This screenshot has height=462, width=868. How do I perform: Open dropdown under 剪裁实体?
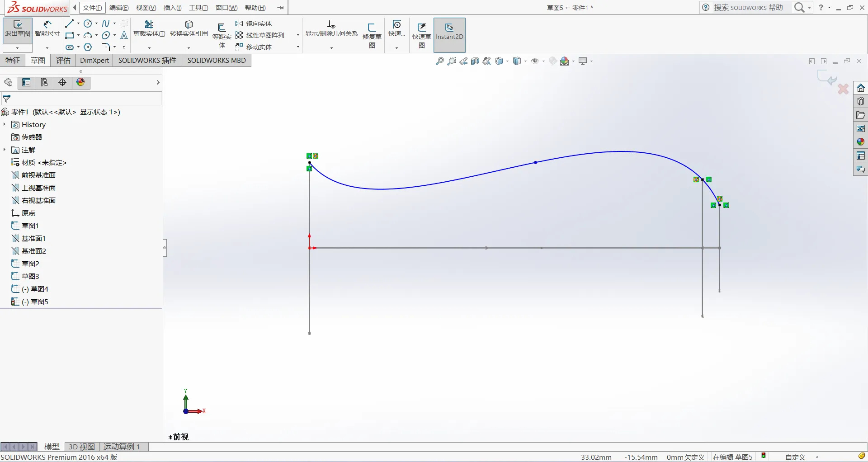tap(149, 48)
